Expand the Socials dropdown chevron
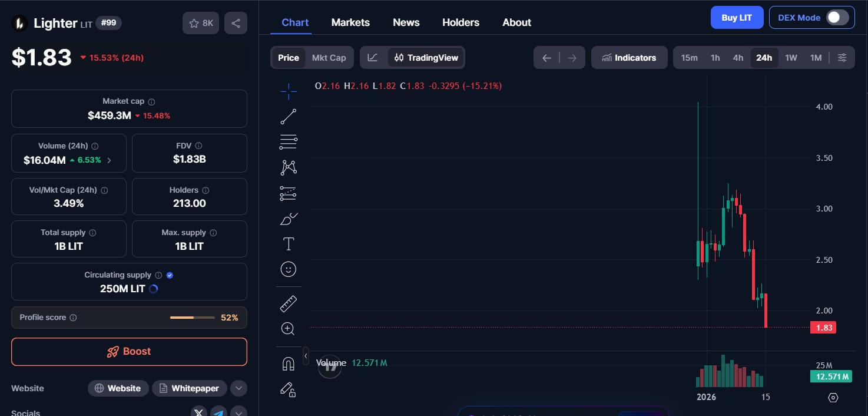Viewport: 868px width, 416px height. tap(239, 412)
